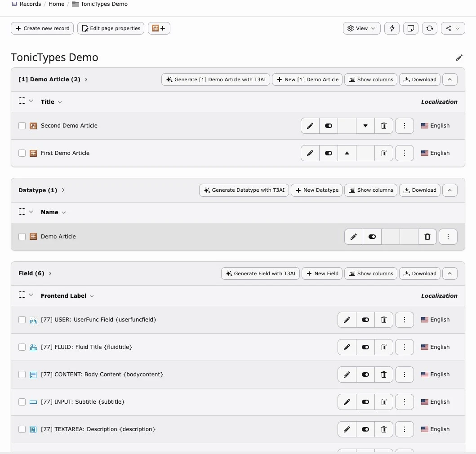The image size is (476, 454).
Task: Toggle visibility of USER UserFunc Field
Action: click(x=365, y=320)
